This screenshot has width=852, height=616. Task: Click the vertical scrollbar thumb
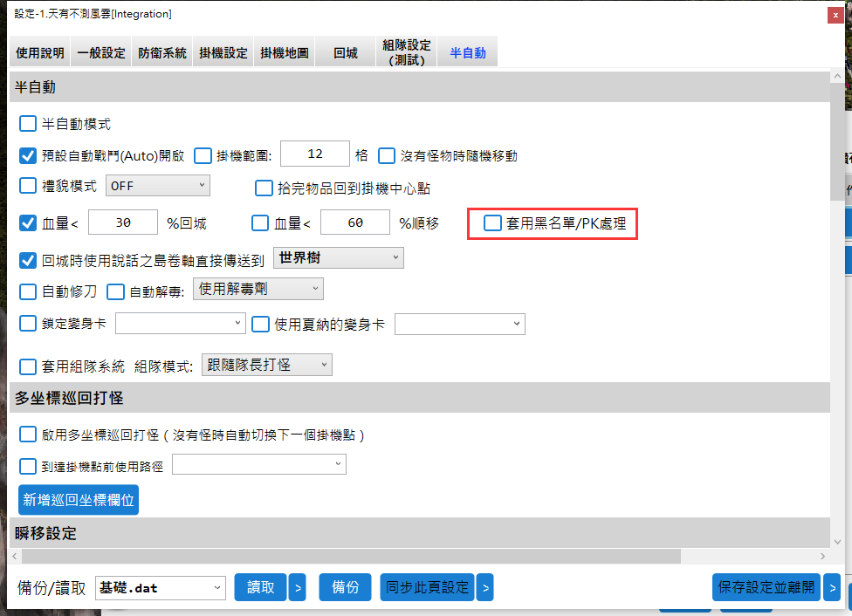[837, 143]
